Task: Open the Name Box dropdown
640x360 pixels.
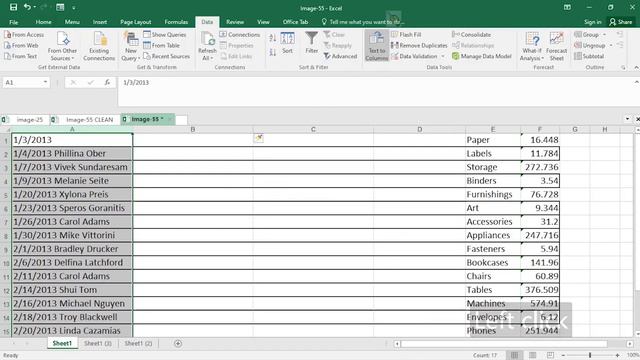Action: tap(45, 82)
